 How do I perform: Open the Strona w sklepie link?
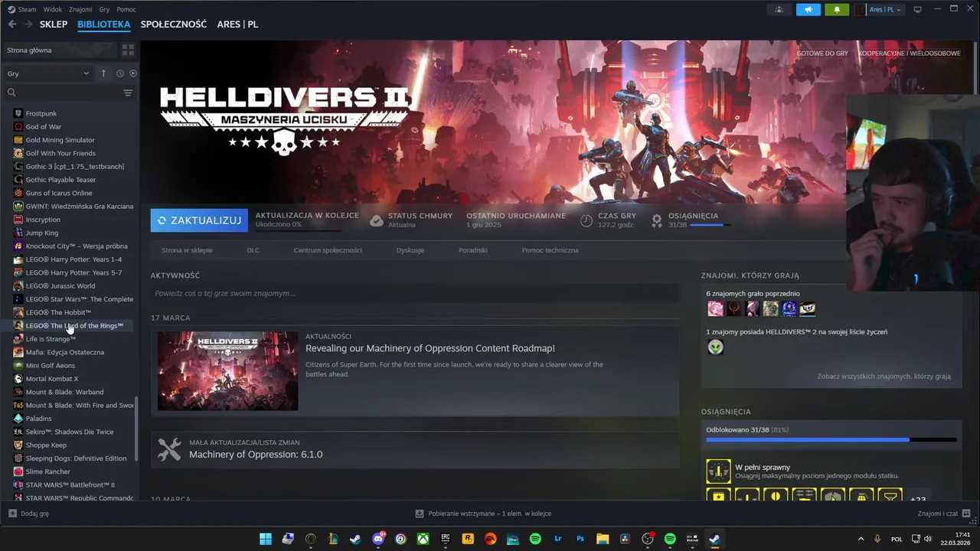(x=187, y=250)
